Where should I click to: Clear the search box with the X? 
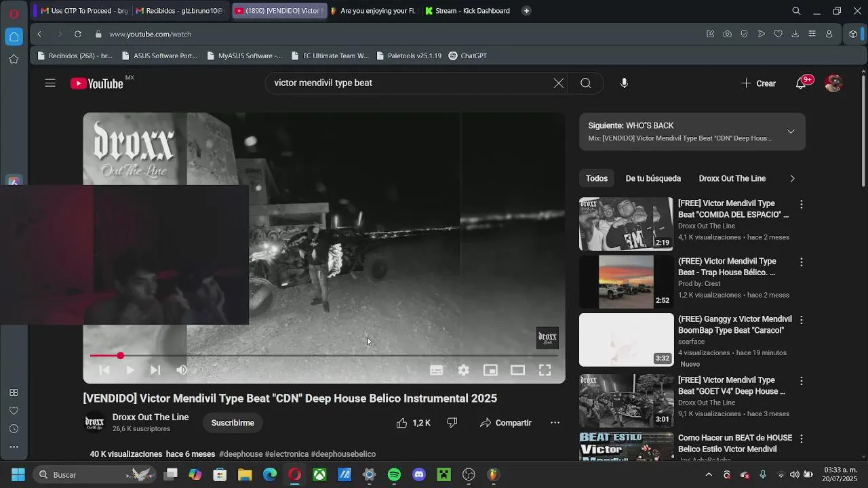[x=558, y=83]
